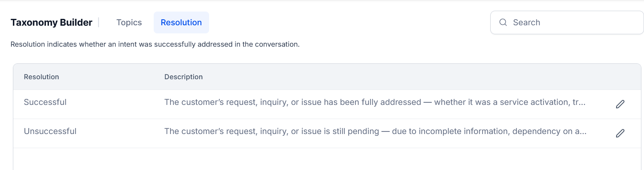Click the Resolution column header
Viewport: 644px width, 170px height.
click(41, 77)
